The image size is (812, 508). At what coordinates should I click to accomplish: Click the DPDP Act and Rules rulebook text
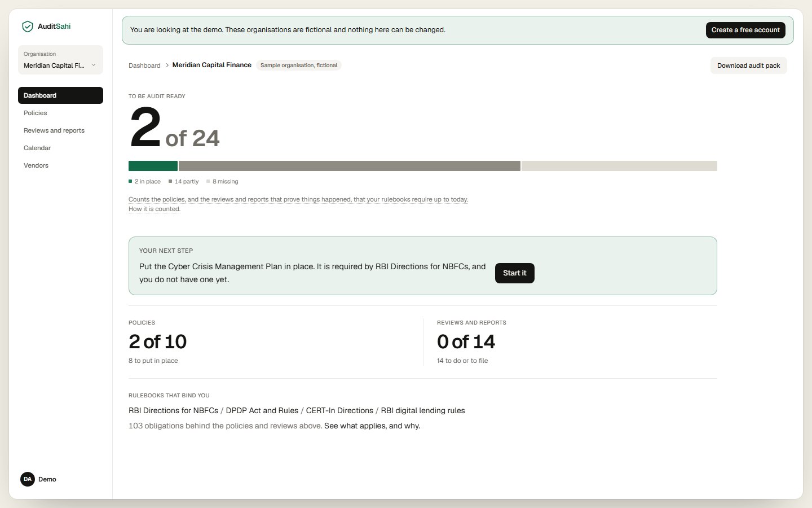(262, 410)
